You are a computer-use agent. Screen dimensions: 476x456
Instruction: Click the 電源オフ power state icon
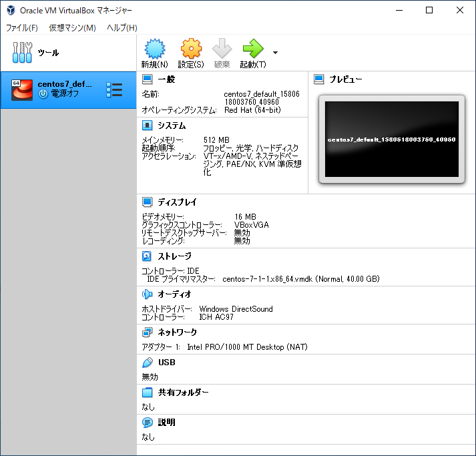pos(43,94)
